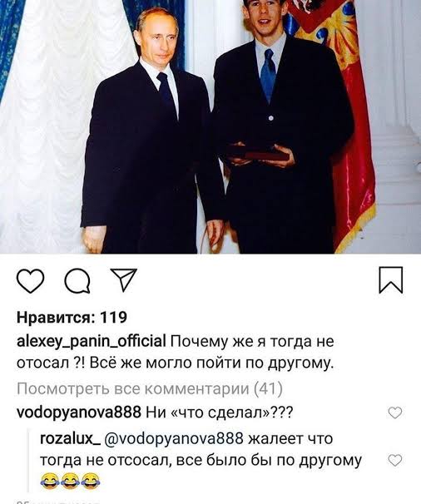Image resolution: width=421 pixels, height=504 pixels.
Task: Open the rozalux_ profile name
Action: click(x=70, y=439)
